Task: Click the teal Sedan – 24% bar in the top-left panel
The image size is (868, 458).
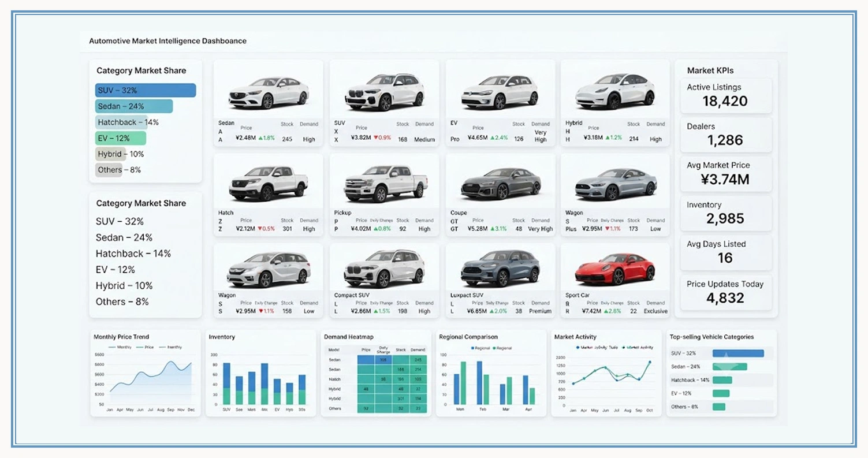Action: click(134, 106)
